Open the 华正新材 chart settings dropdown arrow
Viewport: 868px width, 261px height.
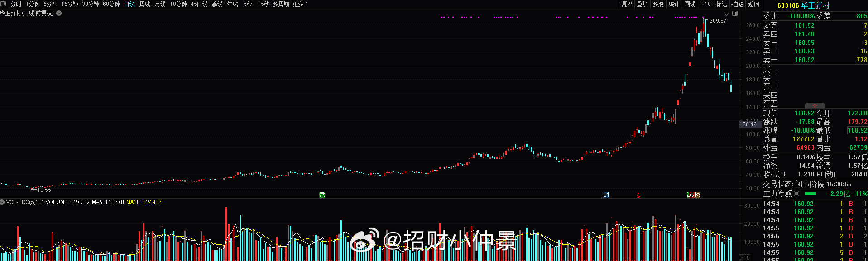(59, 14)
